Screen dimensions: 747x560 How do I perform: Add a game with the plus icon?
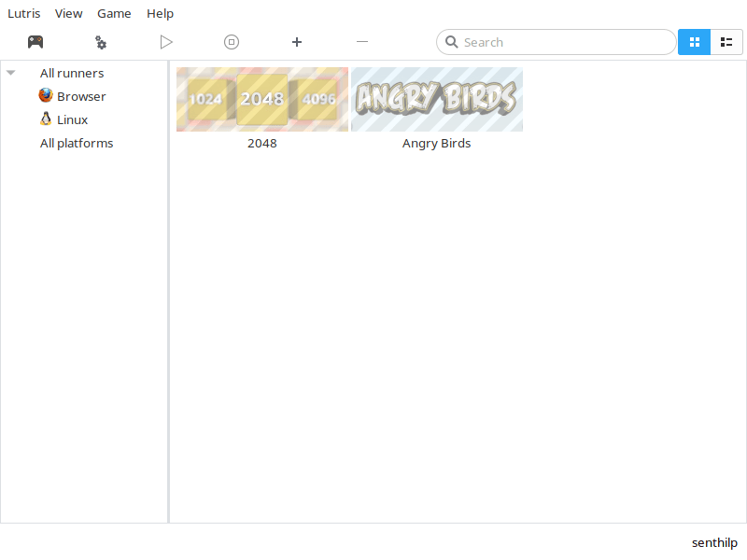click(297, 42)
